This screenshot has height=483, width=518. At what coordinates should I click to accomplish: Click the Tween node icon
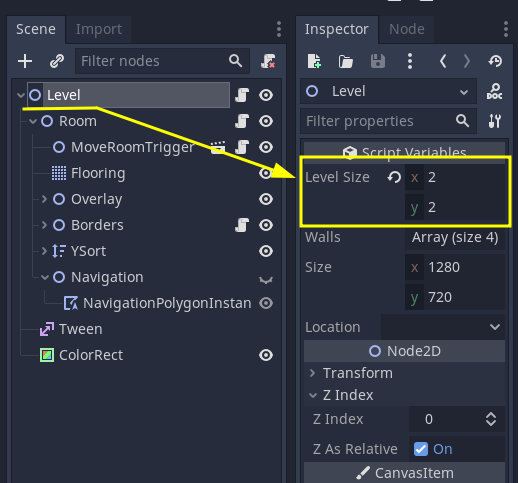point(47,329)
